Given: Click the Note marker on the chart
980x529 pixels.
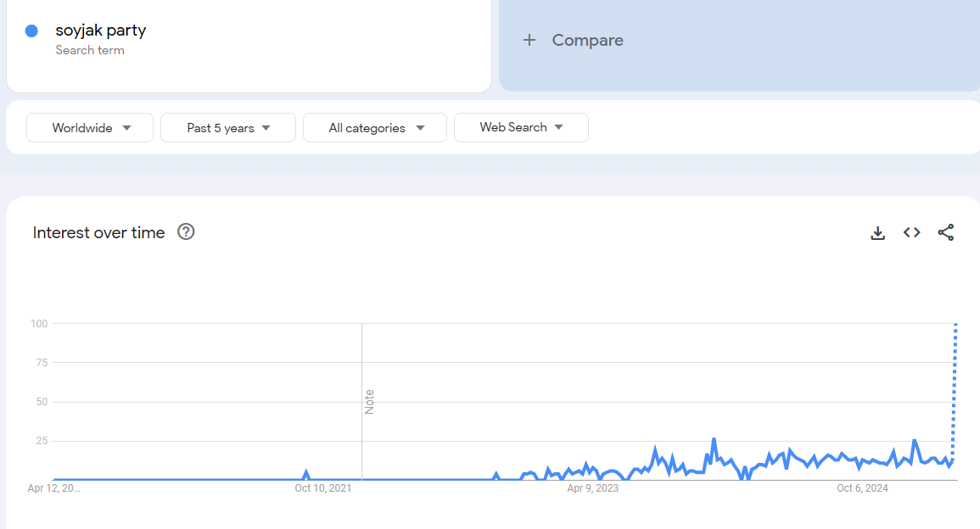Looking at the screenshot, I should tap(369, 402).
